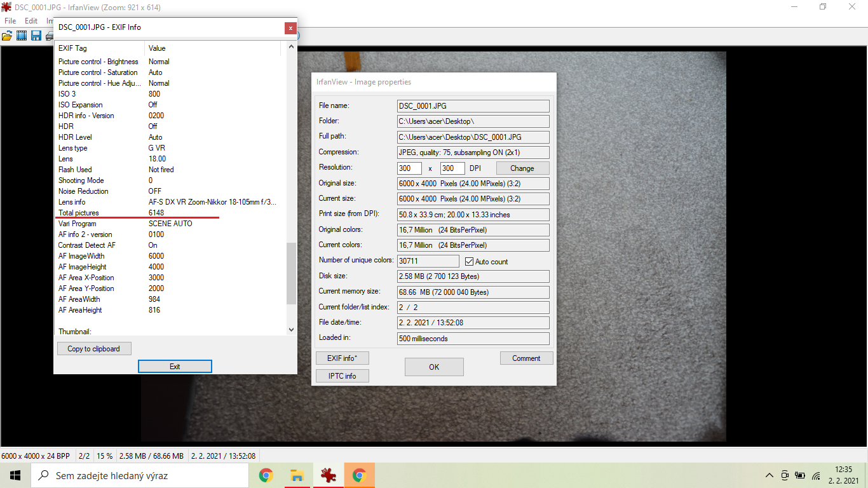Select Picture control - Saturation row
The image size is (868, 488).
(x=170, y=72)
